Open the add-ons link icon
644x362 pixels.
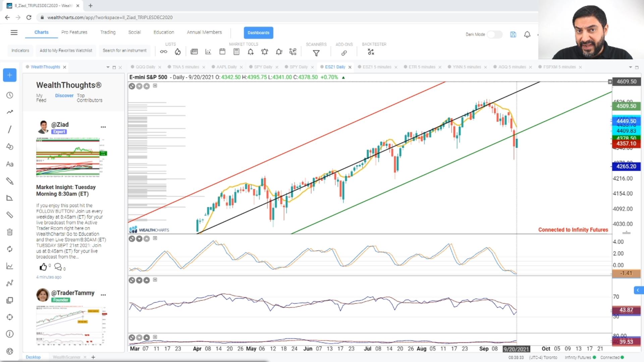pos(344,53)
